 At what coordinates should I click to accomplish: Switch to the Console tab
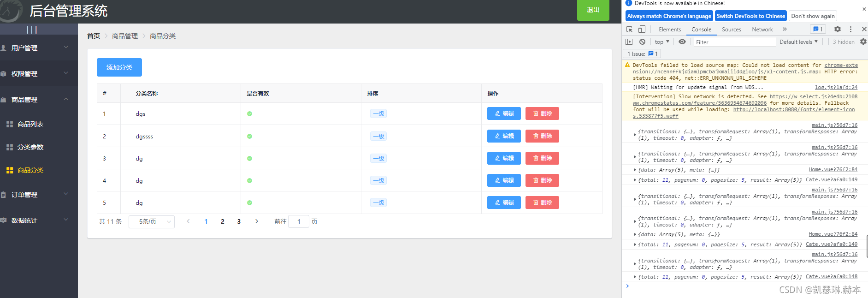click(701, 29)
